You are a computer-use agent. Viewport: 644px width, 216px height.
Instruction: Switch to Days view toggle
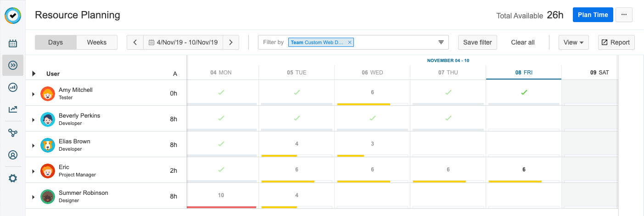(56, 42)
